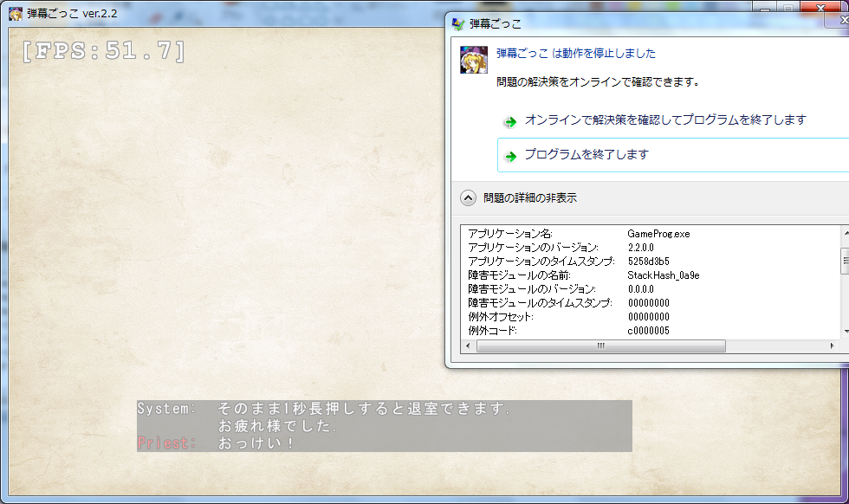
Task: Click the red Priest name in chat
Action: [166, 443]
